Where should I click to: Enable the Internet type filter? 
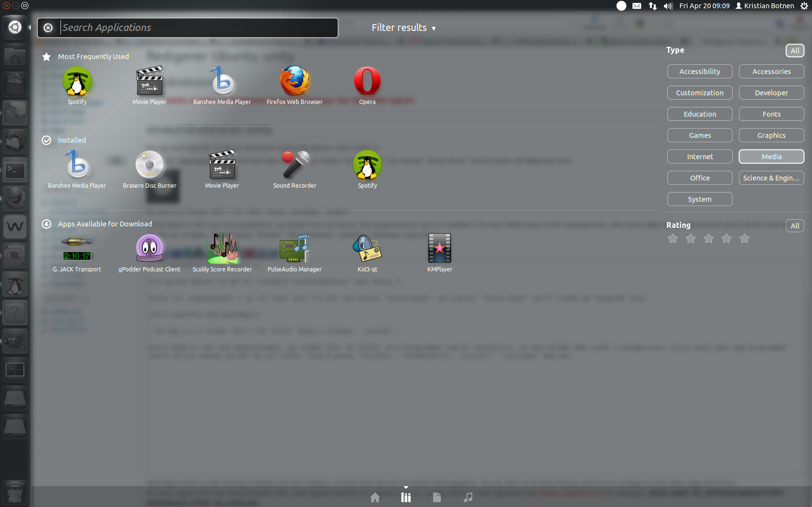click(x=699, y=157)
